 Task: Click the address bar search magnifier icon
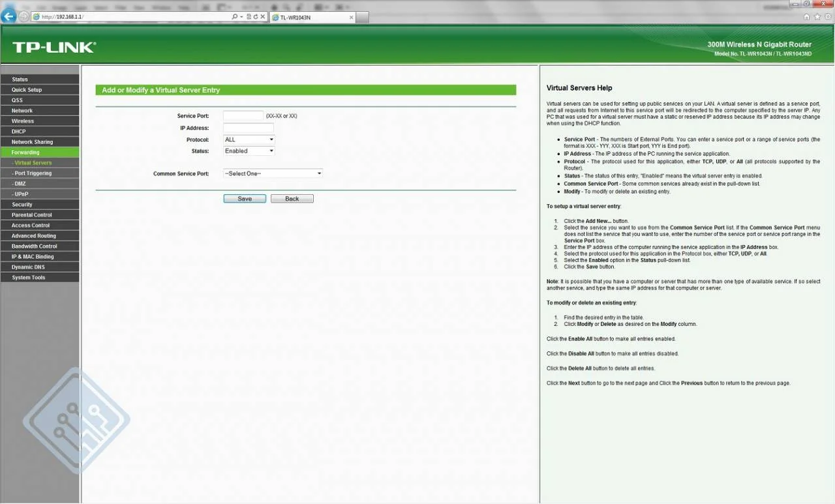235,16
